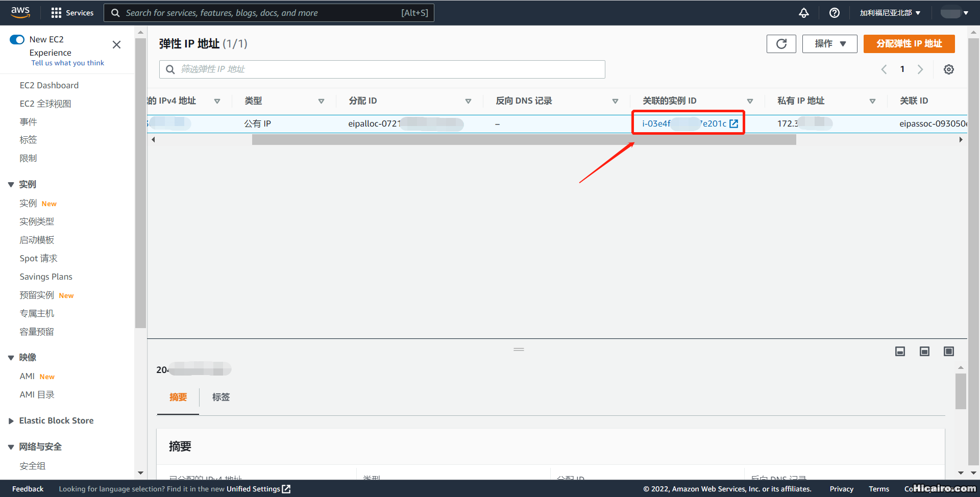Refresh the Elastic IP list with the reload icon
980x497 pixels.
click(781, 44)
